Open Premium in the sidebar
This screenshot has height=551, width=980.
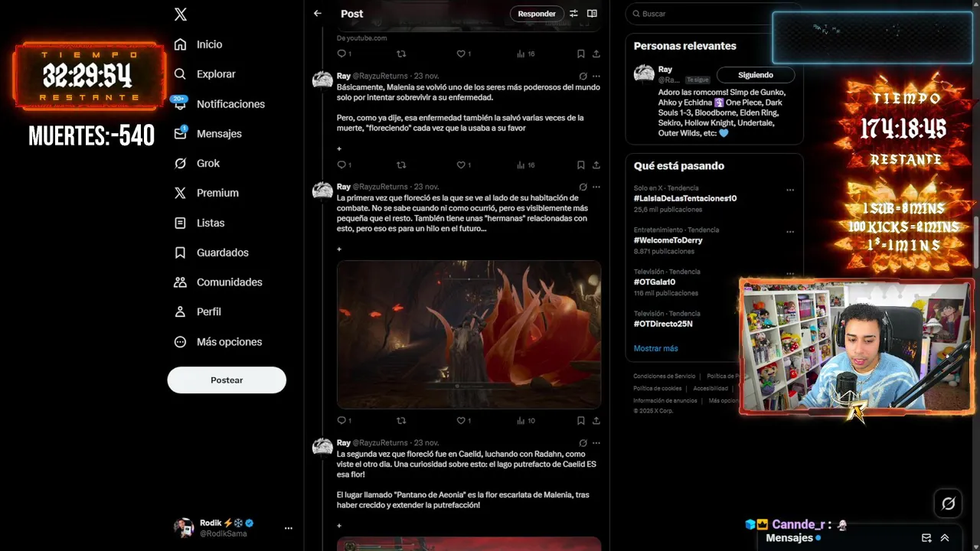(206, 193)
